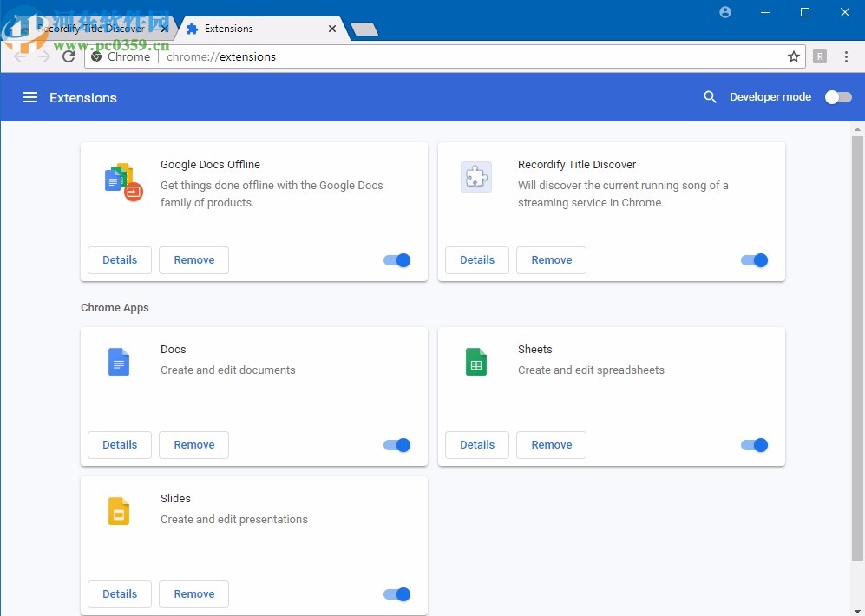Remove the Recordify Title Discover extension
The width and height of the screenshot is (865, 616).
point(551,260)
